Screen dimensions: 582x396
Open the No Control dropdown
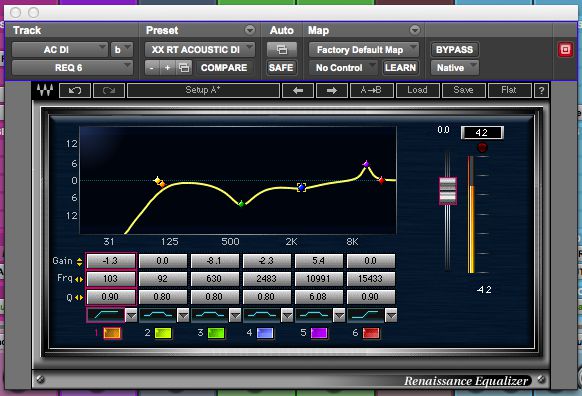(343, 68)
